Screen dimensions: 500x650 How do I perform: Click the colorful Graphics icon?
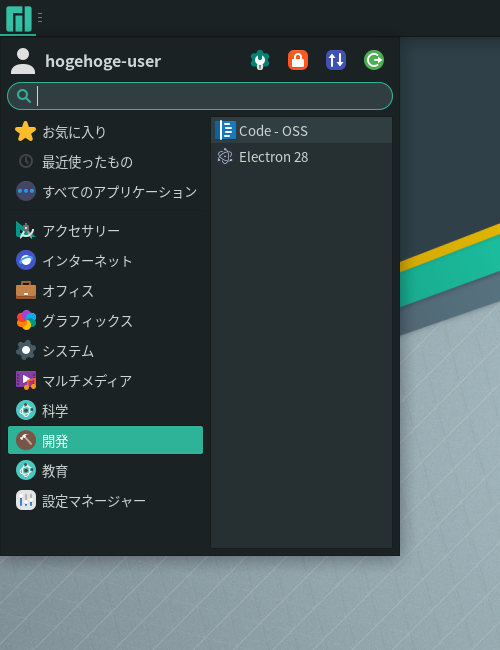[x=26, y=320]
